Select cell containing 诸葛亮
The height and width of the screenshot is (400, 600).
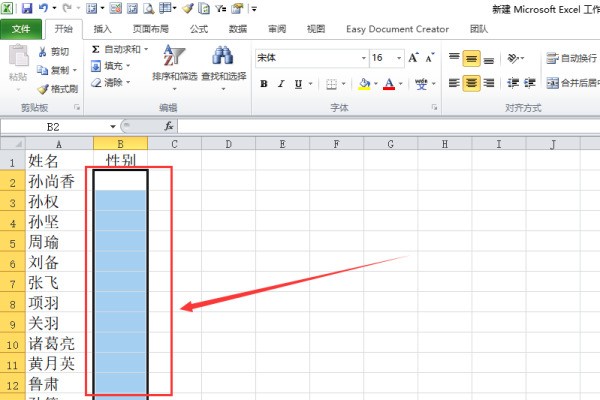click(51, 343)
